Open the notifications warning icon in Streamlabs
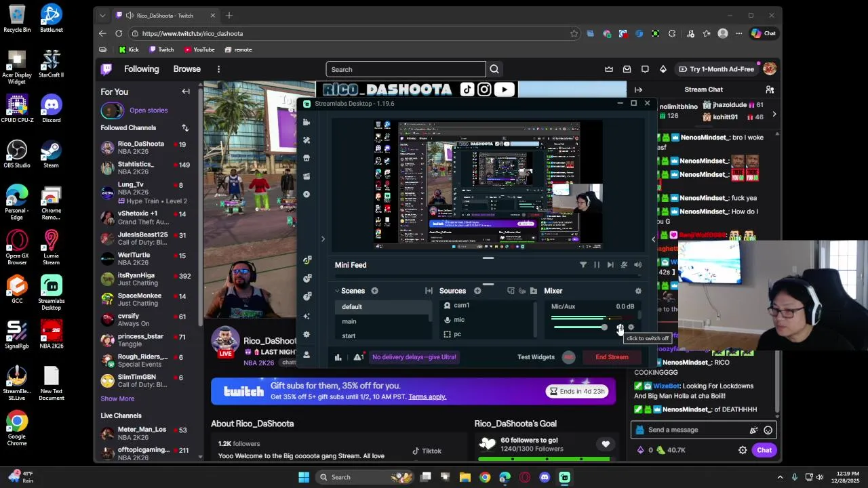Screen dimensions: 868x488 (x=358, y=357)
